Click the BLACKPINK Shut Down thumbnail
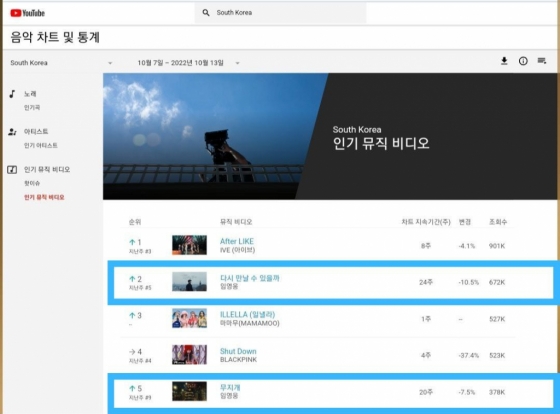Viewport: 560px width, 414px height. tap(189, 354)
